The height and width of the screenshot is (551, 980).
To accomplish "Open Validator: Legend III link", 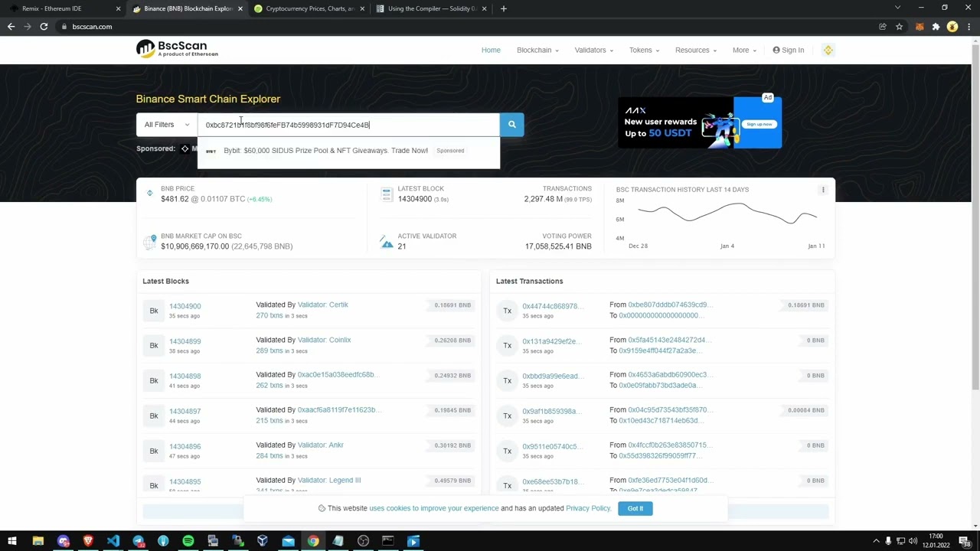I will [329, 481].
